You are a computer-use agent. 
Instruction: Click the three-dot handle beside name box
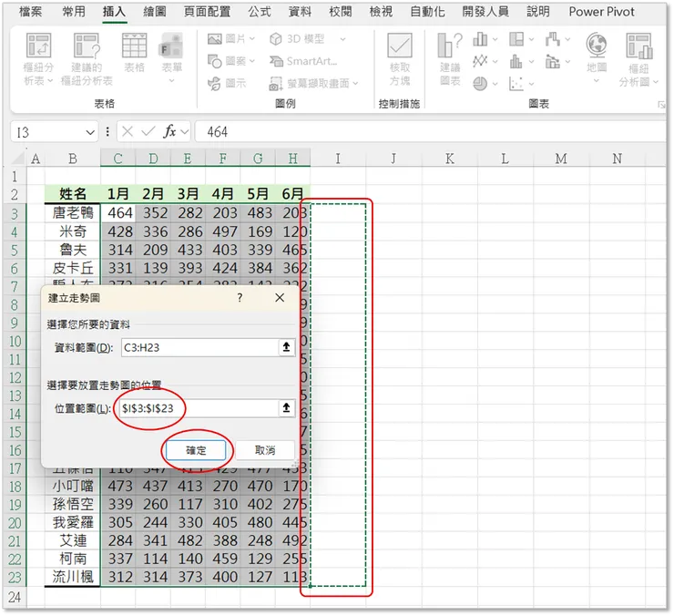click(107, 131)
